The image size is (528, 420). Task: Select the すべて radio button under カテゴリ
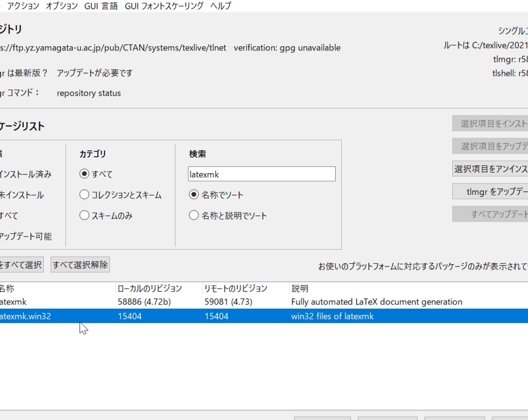[85, 174]
